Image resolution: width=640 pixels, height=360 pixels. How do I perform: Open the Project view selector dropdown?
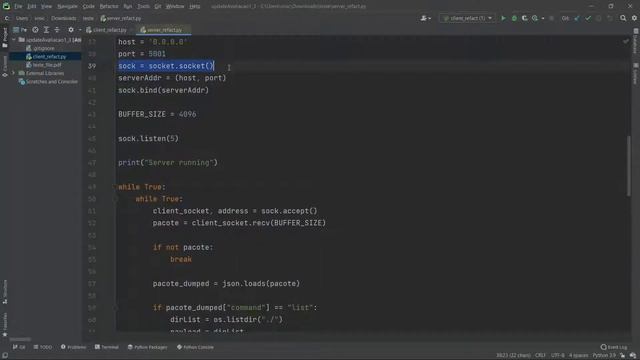[20, 30]
